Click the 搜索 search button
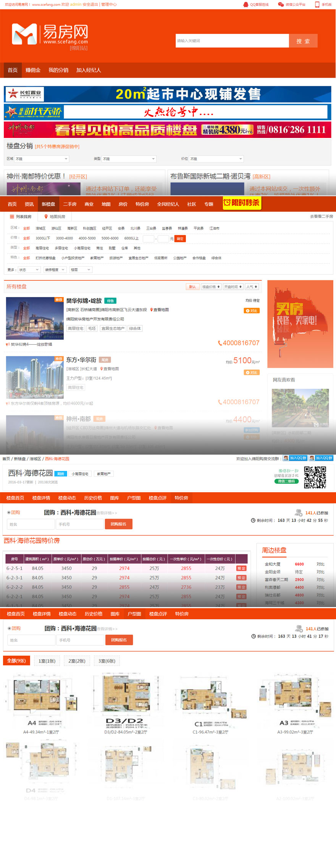 [x=303, y=41]
